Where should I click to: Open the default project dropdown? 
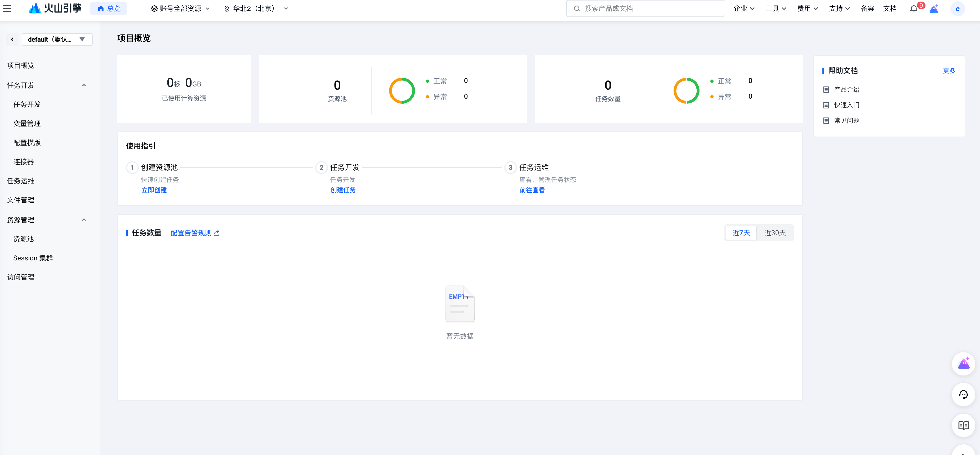[57, 39]
